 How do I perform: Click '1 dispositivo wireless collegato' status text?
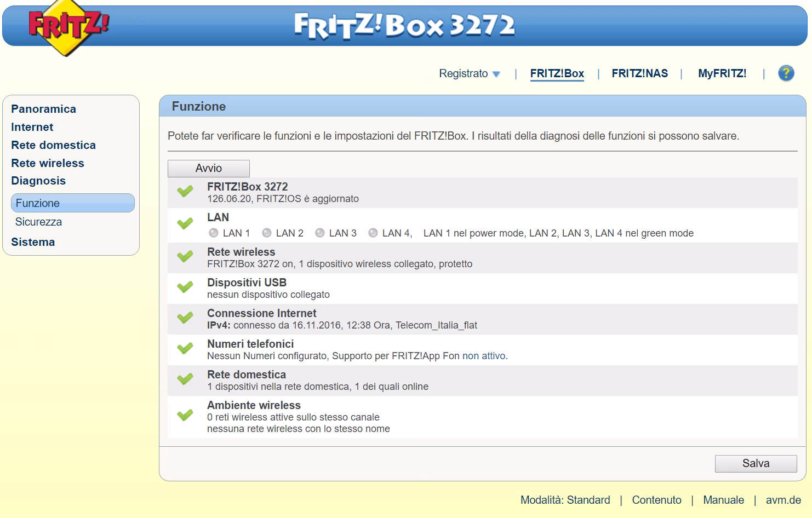click(366, 264)
